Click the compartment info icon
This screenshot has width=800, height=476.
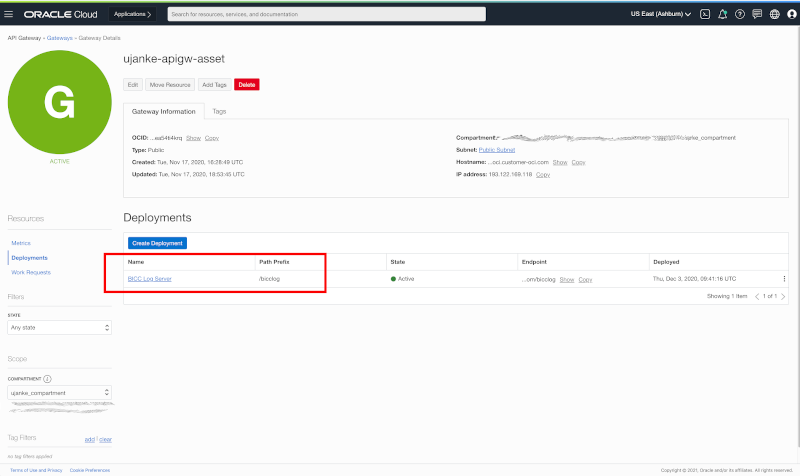pos(47,379)
